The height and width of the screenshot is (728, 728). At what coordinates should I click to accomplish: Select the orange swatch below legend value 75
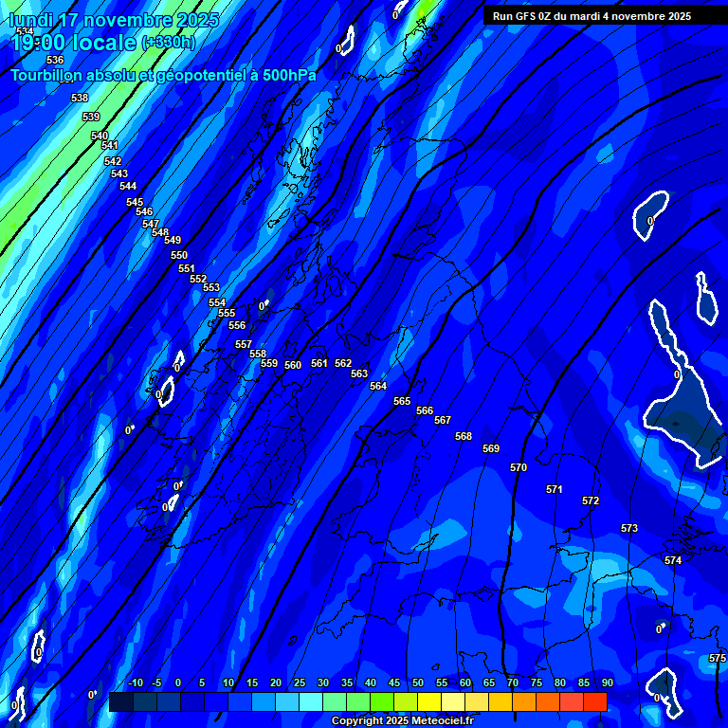548,702
